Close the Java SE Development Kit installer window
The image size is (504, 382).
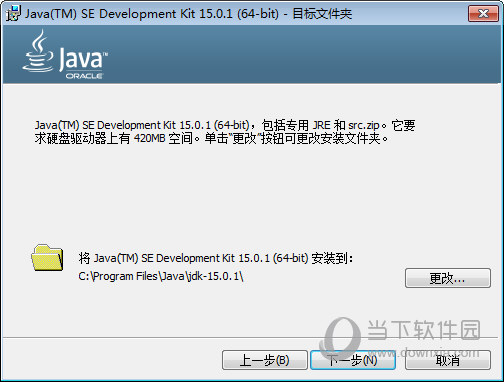tap(483, 13)
